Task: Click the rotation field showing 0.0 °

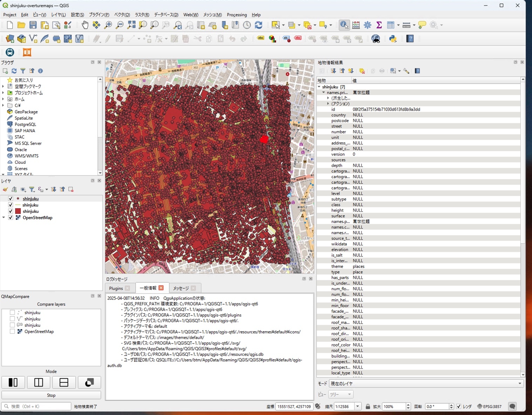Action: point(437,406)
